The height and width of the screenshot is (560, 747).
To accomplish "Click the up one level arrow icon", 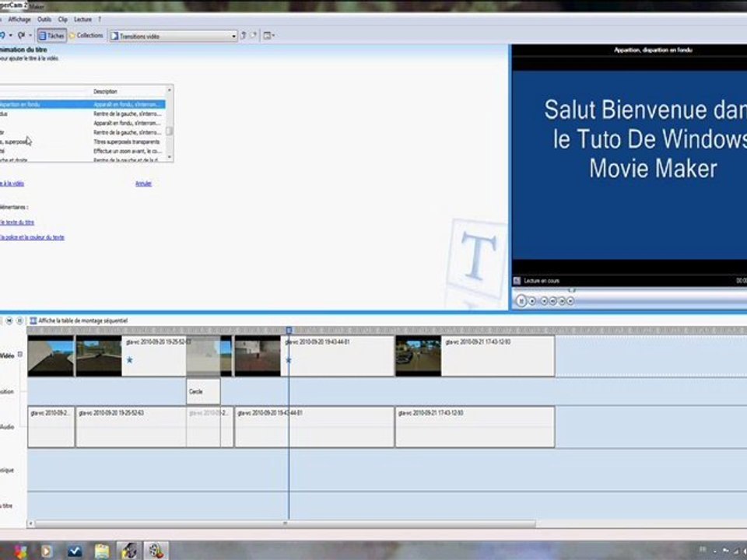I will tap(244, 36).
